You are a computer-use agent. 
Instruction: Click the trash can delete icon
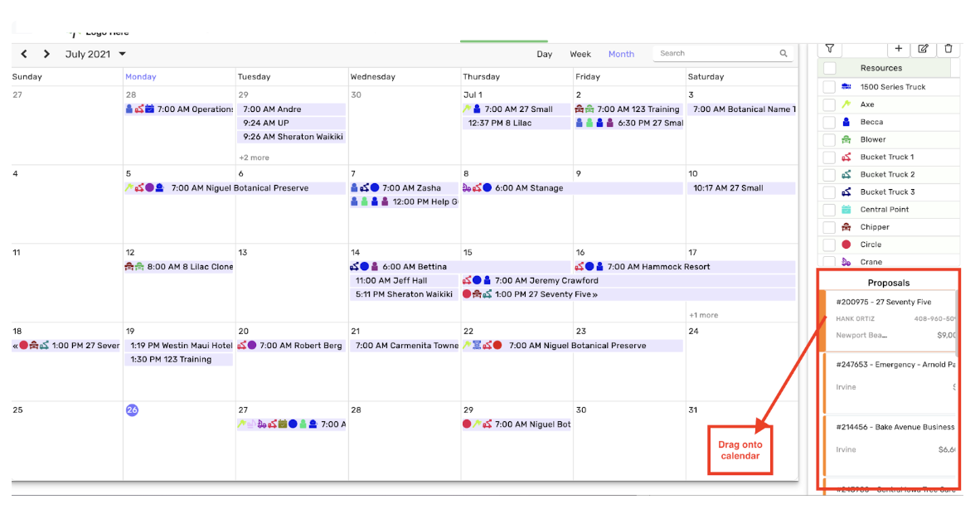[x=948, y=49]
